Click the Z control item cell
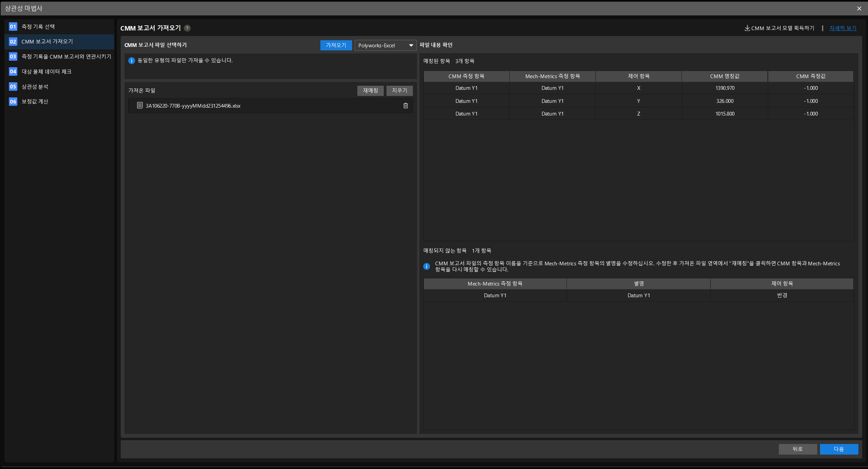 [x=639, y=114]
